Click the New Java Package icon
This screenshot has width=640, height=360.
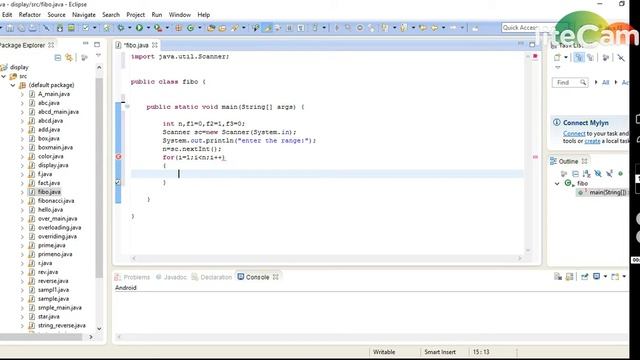pyautogui.click(x=178, y=28)
